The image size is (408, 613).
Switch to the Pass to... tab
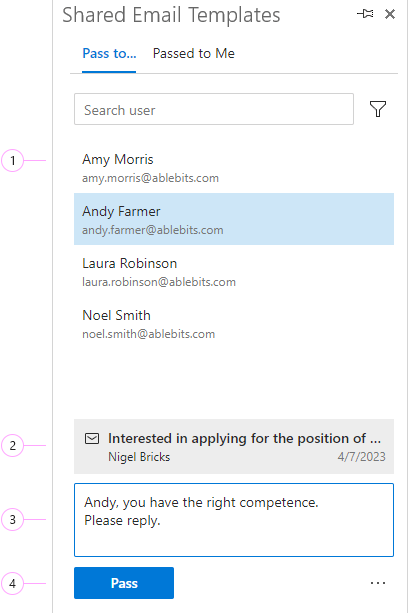[109, 54]
